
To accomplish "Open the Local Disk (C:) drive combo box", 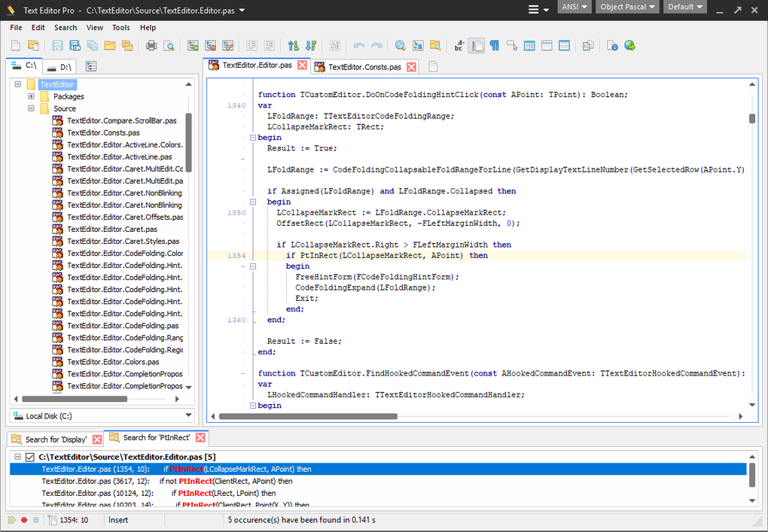I will point(102,415).
